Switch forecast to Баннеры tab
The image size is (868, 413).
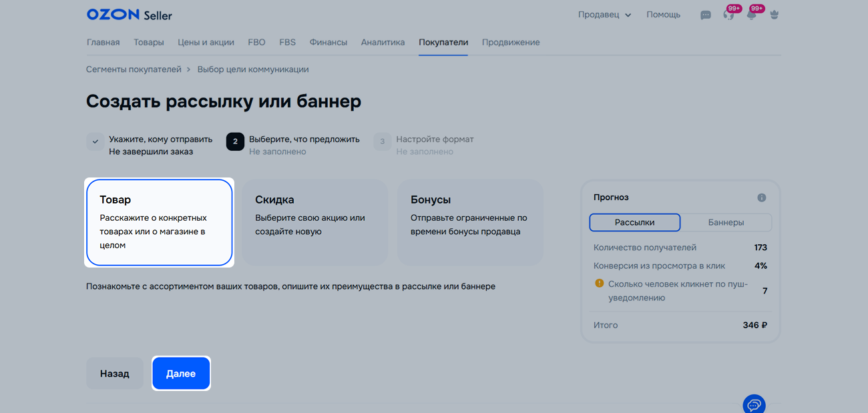(726, 222)
